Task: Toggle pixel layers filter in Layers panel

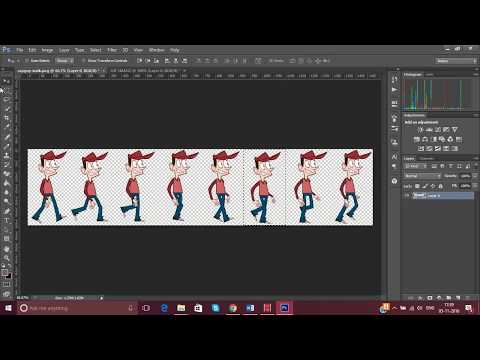Action: [434, 166]
